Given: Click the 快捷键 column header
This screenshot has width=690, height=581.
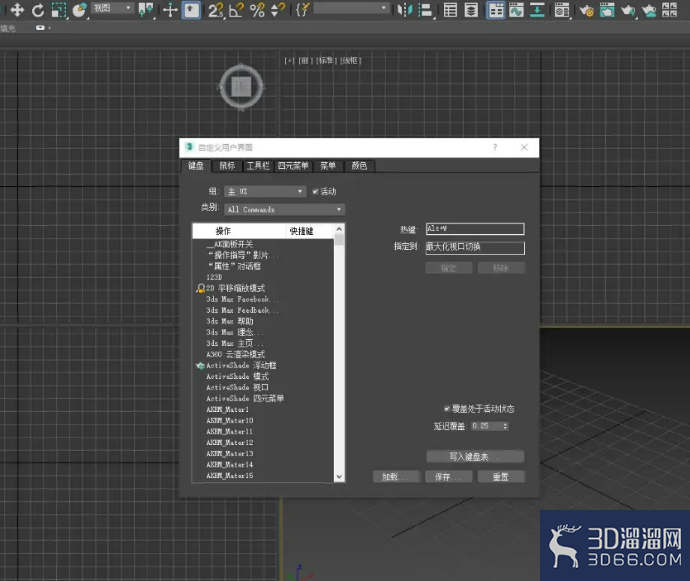Looking at the screenshot, I should pyautogui.click(x=310, y=231).
